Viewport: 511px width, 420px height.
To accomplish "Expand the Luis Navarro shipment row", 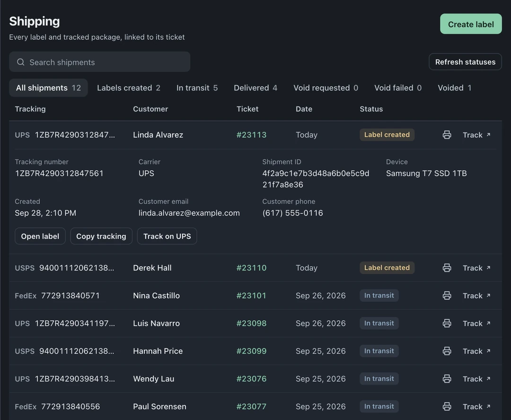I will pyautogui.click(x=255, y=323).
